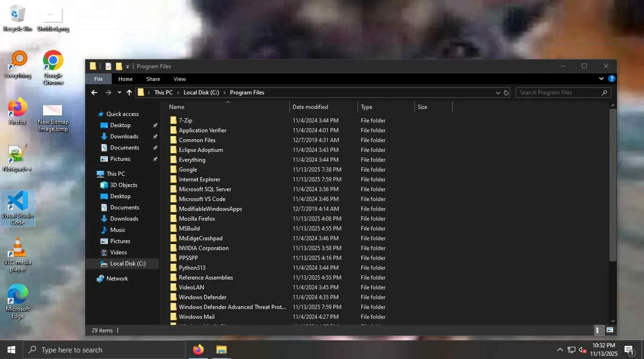Image resolution: width=644 pixels, height=359 pixels.
Task: Select the Visual Studio Code desktop shortcut
Action: [17, 208]
